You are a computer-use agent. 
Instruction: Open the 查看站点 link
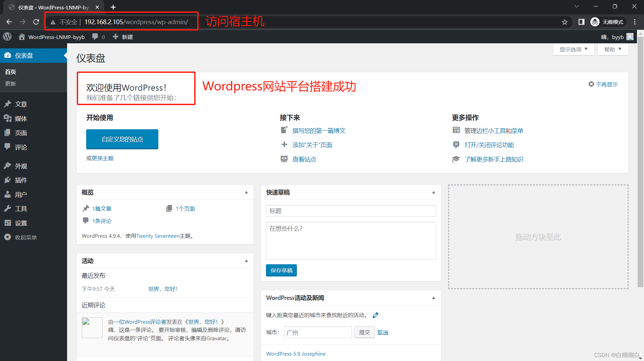(304, 159)
